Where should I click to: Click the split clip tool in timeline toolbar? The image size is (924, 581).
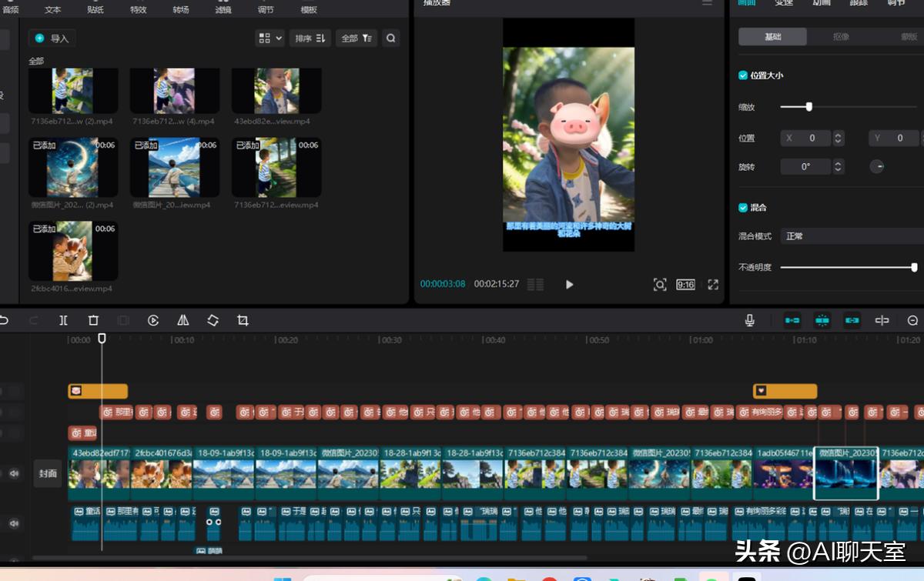point(64,321)
